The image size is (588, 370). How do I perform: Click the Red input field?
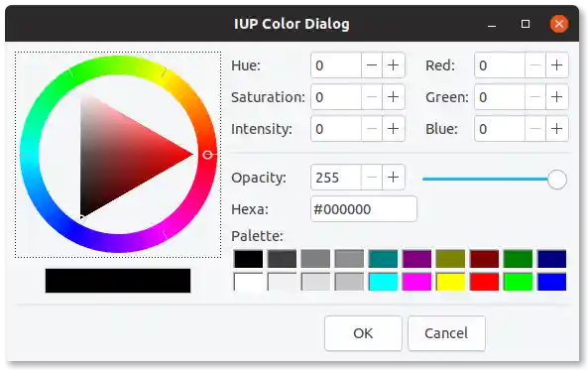(500, 65)
